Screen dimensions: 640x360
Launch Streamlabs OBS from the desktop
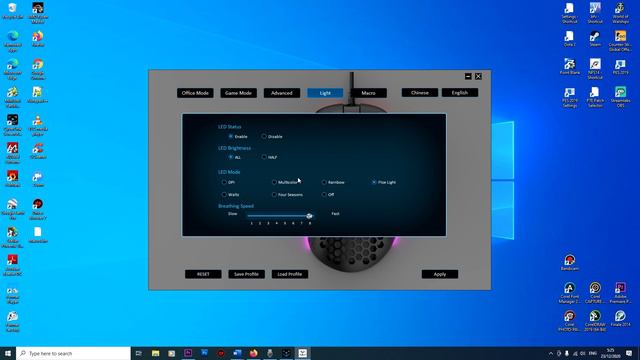pos(620,96)
